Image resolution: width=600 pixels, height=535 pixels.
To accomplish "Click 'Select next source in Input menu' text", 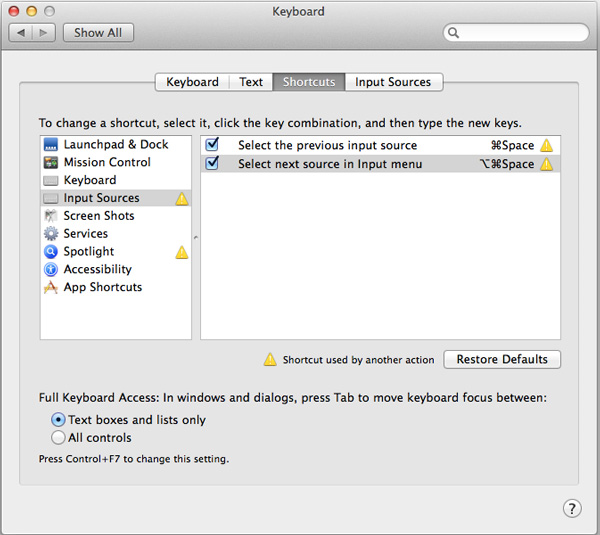I will click(x=330, y=164).
